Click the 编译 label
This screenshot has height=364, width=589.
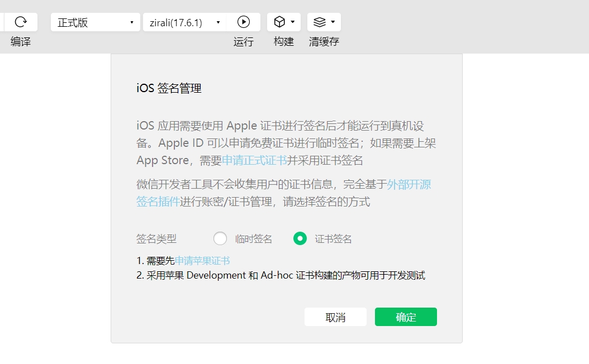[21, 41]
